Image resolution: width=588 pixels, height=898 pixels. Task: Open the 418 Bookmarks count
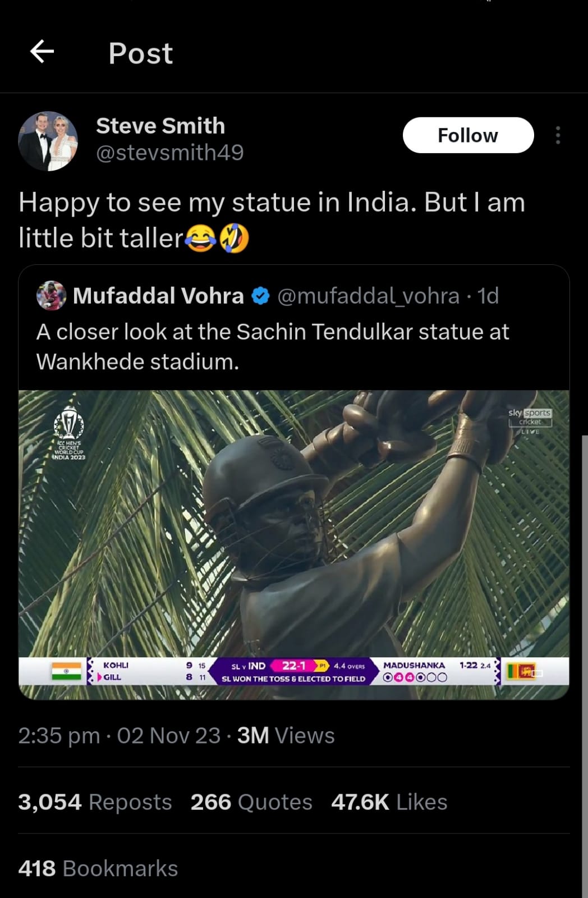pos(98,868)
